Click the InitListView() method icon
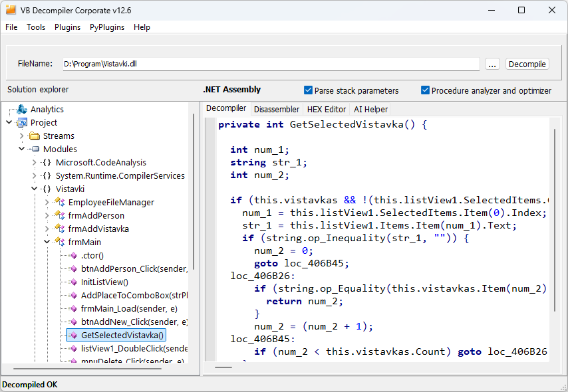The width and height of the screenshot is (568, 392). click(x=73, y=282)
